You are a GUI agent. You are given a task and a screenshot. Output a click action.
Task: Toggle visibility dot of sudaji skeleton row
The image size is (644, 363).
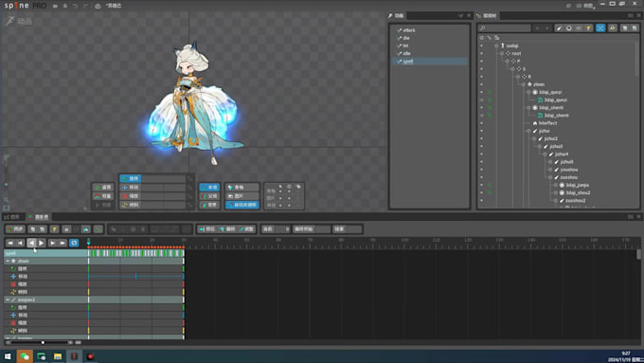(482, 45)
